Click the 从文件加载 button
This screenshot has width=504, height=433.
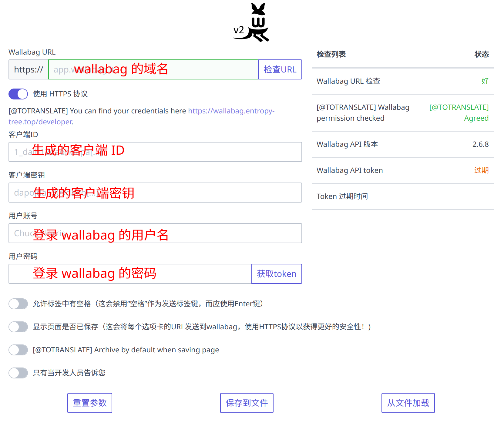(x=408, y=403)
